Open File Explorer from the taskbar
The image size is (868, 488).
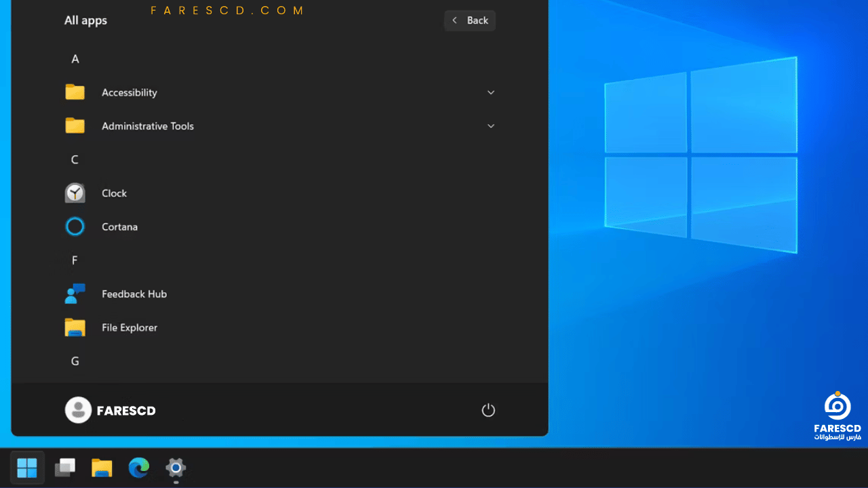102,468
